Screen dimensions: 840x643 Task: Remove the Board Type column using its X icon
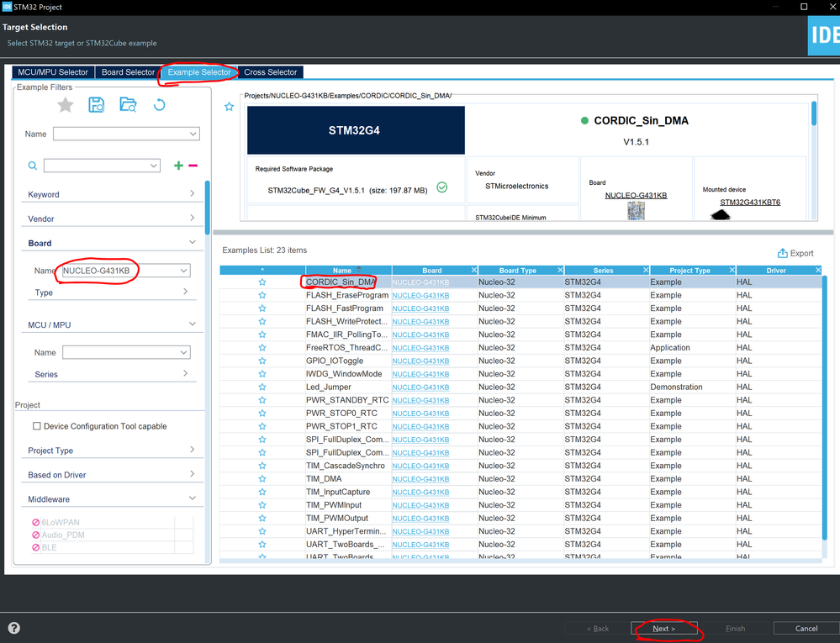click(560, 271)
